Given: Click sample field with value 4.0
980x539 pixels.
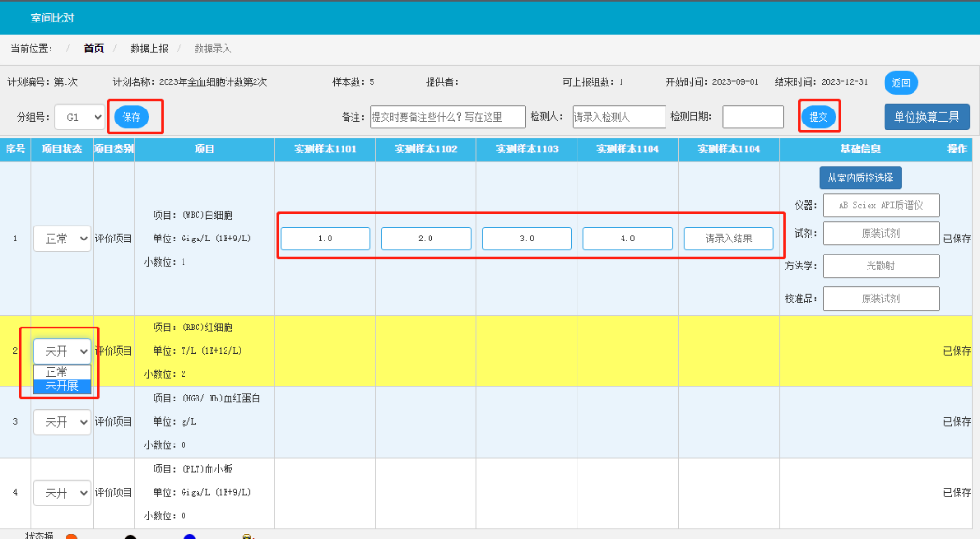Looking at the screenshot, I should (627, 239).
